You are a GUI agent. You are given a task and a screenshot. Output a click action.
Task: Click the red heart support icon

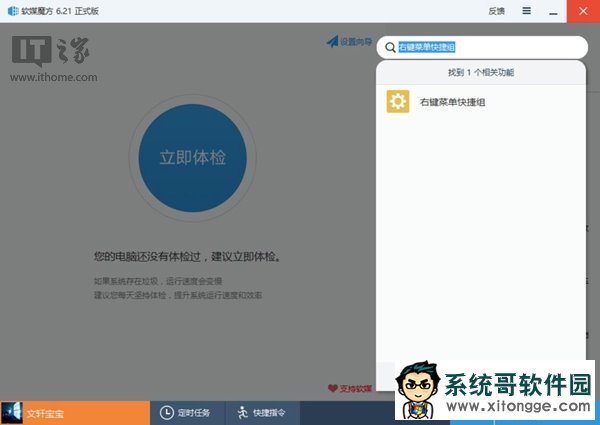[332, 388]
